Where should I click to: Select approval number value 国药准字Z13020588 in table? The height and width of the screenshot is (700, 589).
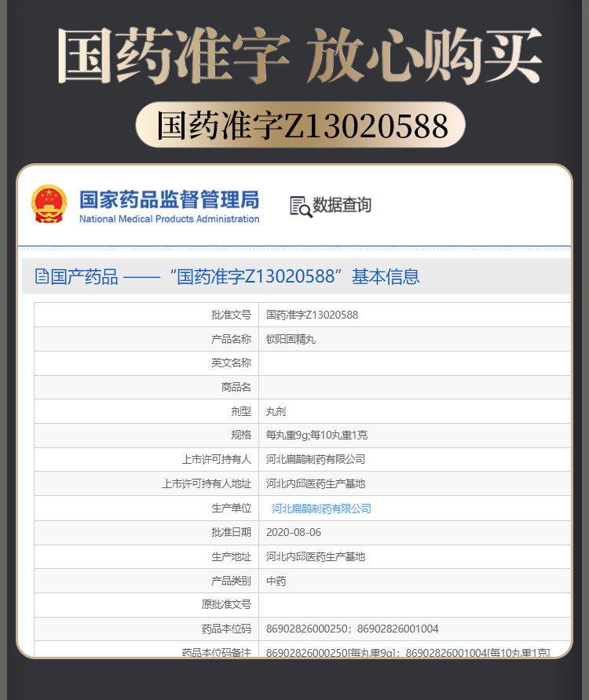312,315
